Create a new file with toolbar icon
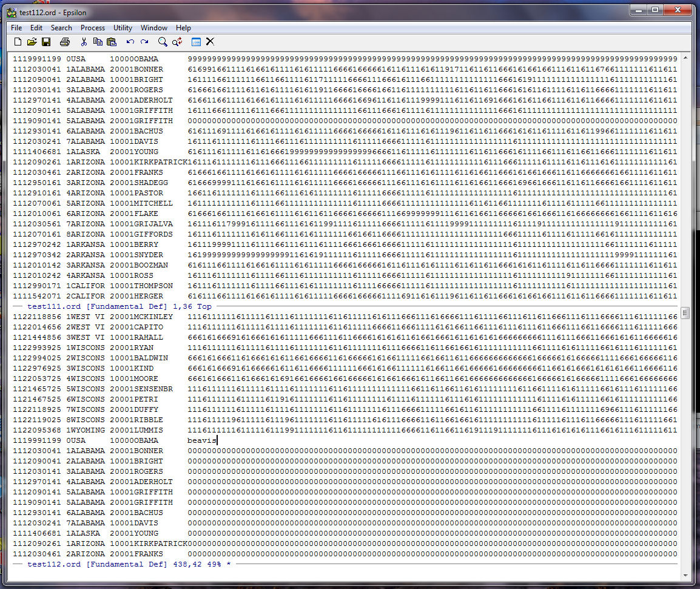 tap(18, 42)
